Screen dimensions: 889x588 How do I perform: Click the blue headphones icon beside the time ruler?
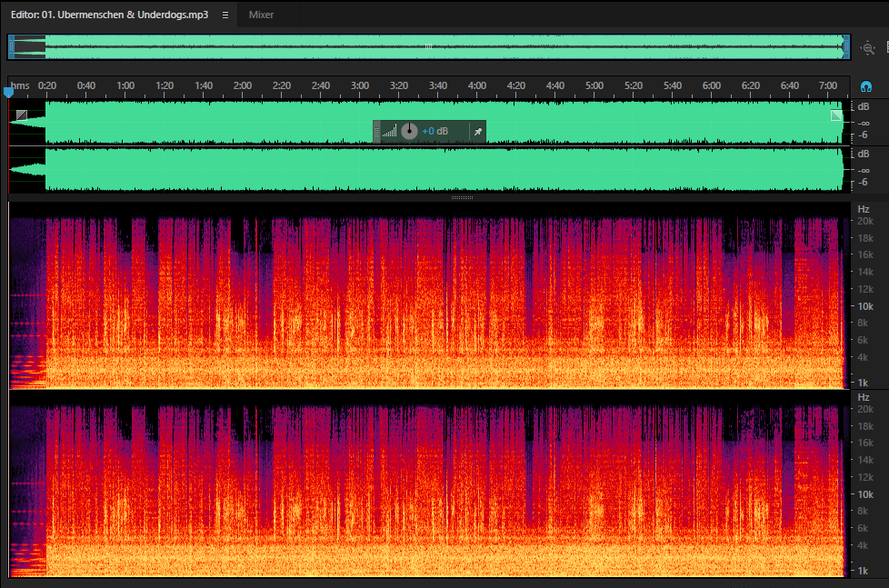click(865, 86)
